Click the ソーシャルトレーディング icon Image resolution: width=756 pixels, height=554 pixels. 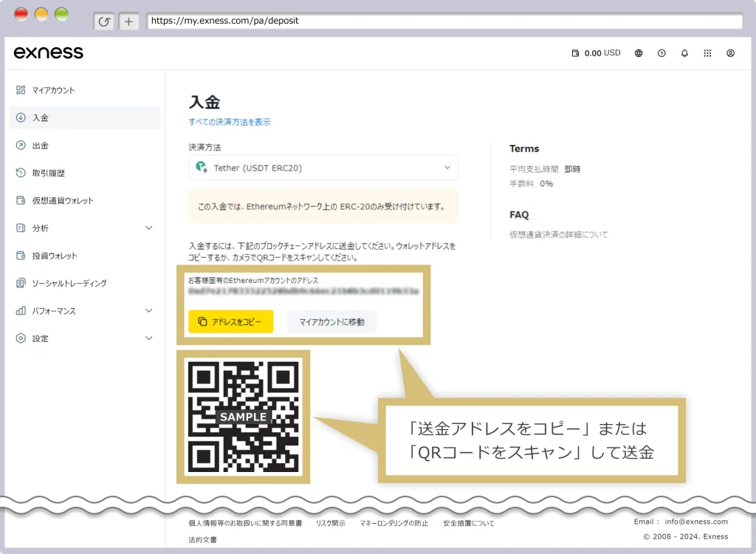coord(21,283)
